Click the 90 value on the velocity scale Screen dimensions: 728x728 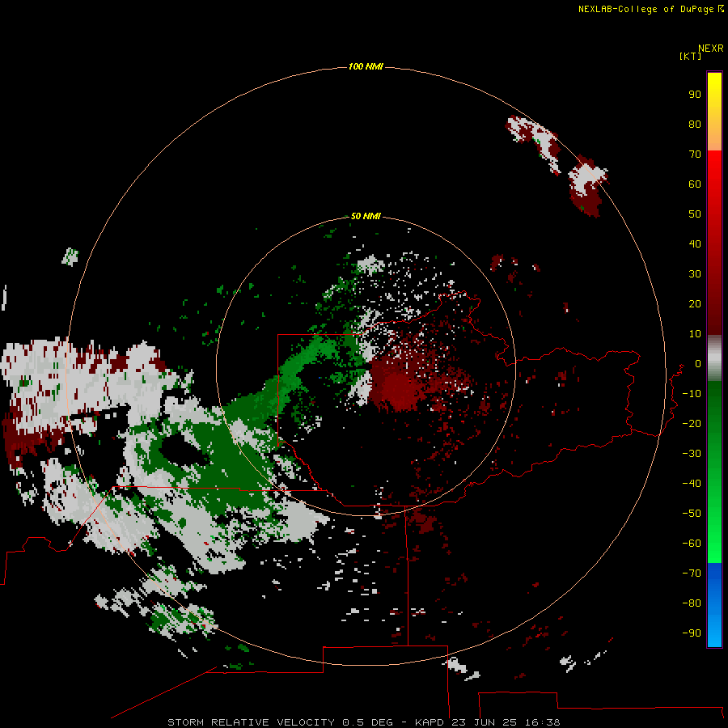(x=695, y=95)
